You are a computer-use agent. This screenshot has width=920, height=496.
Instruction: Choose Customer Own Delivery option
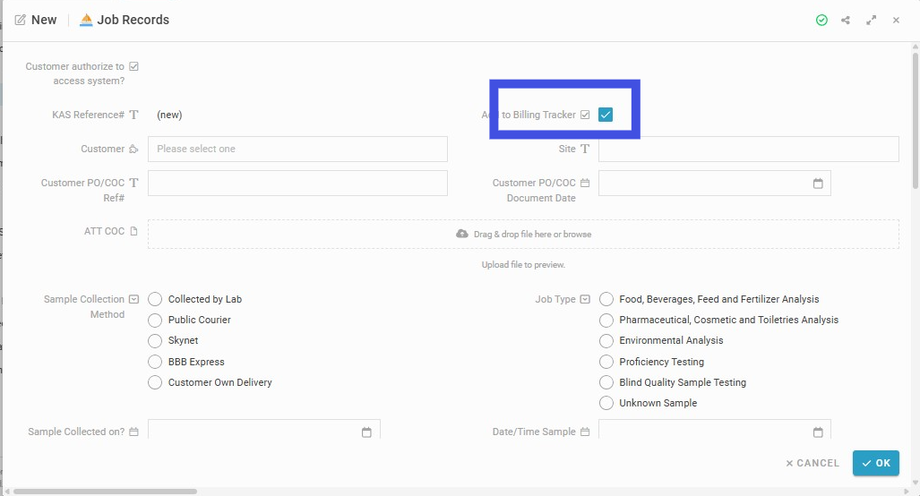pos(155,383)
